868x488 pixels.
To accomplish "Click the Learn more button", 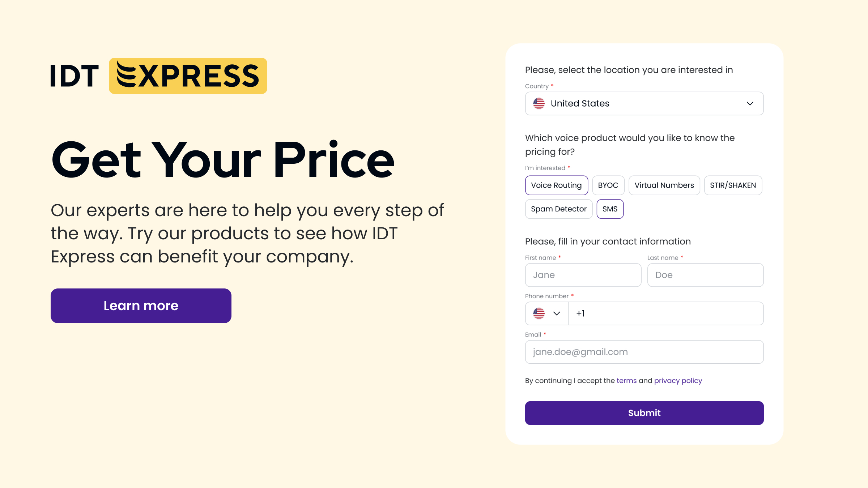I will [x=141, y=305].
